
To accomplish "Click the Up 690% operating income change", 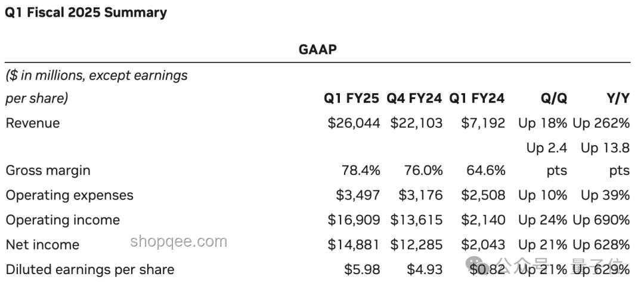I will (601, 220).
